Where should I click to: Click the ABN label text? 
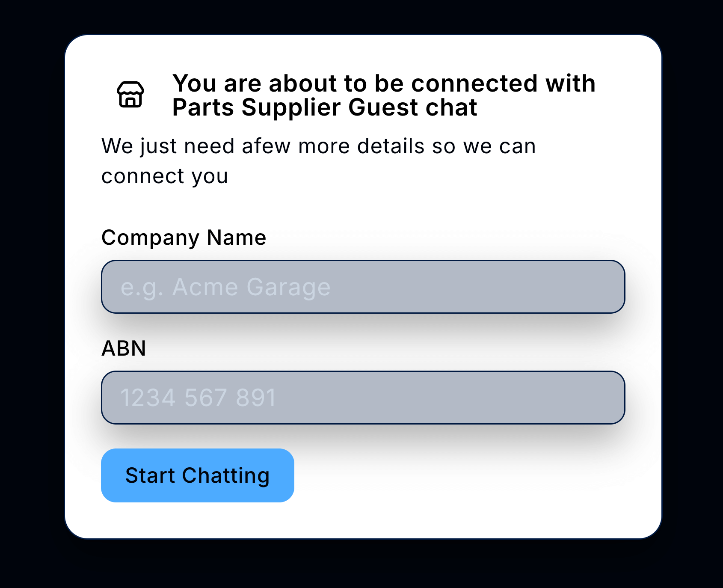tap(124, 349)
